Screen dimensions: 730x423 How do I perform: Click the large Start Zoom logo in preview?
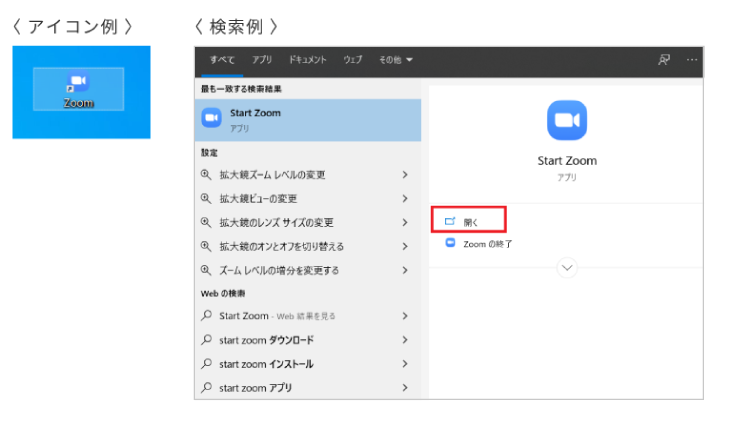click(x=567, y=120)
